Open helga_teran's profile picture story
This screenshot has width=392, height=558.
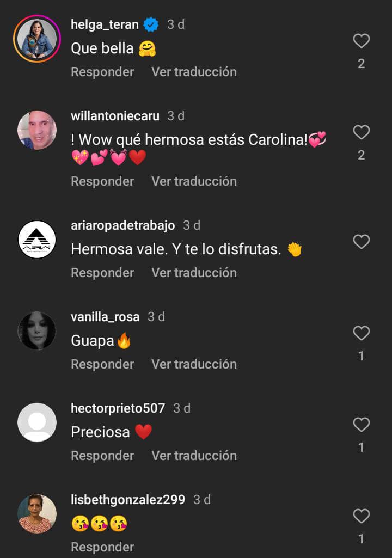[37, 39]
